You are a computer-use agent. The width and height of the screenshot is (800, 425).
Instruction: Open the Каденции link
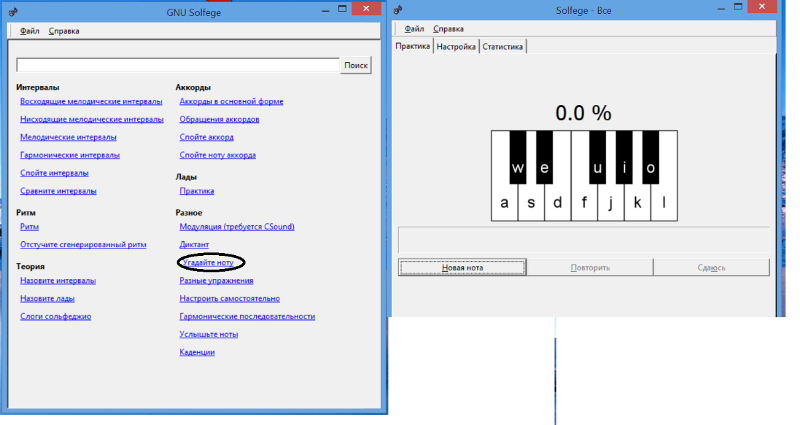click(x=197, y=352)
